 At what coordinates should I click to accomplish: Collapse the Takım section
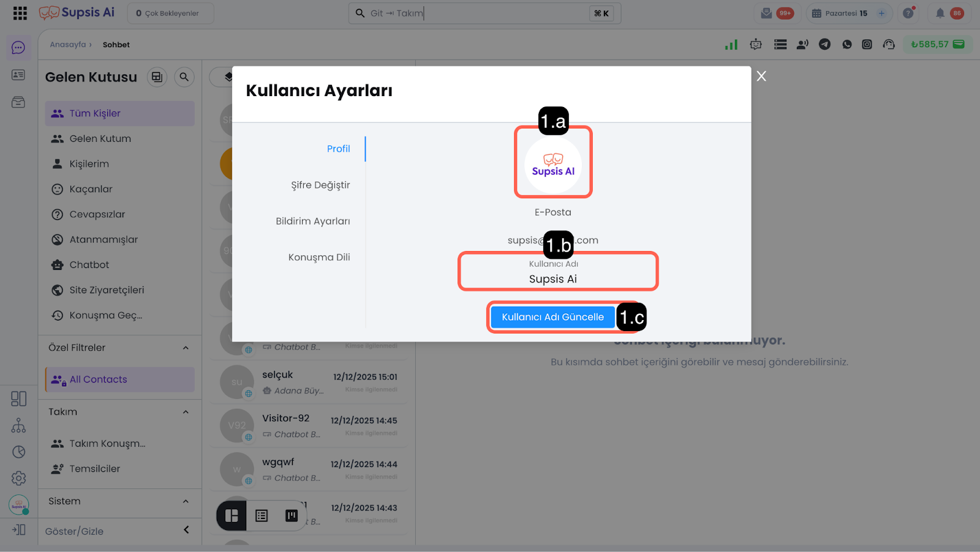pyautogui.click(x=186, y=412)
